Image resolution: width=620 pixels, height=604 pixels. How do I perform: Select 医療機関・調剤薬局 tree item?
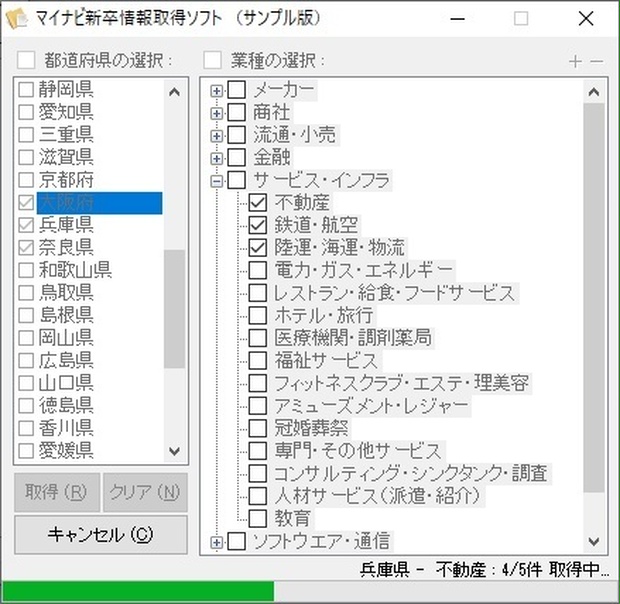pyautogui.click(x=353, y=338)
